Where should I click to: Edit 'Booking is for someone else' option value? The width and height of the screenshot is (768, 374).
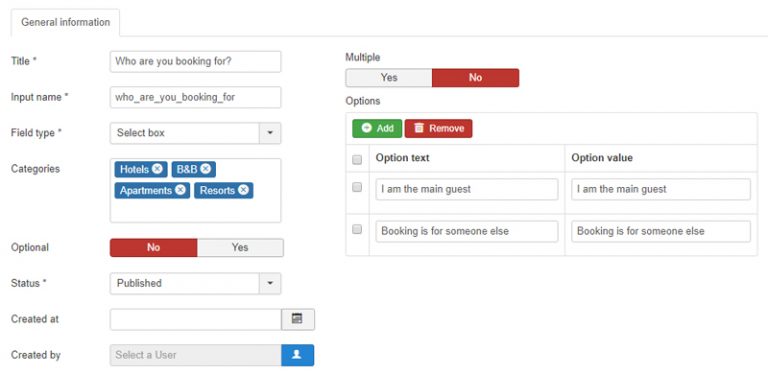tap(661, 231)
